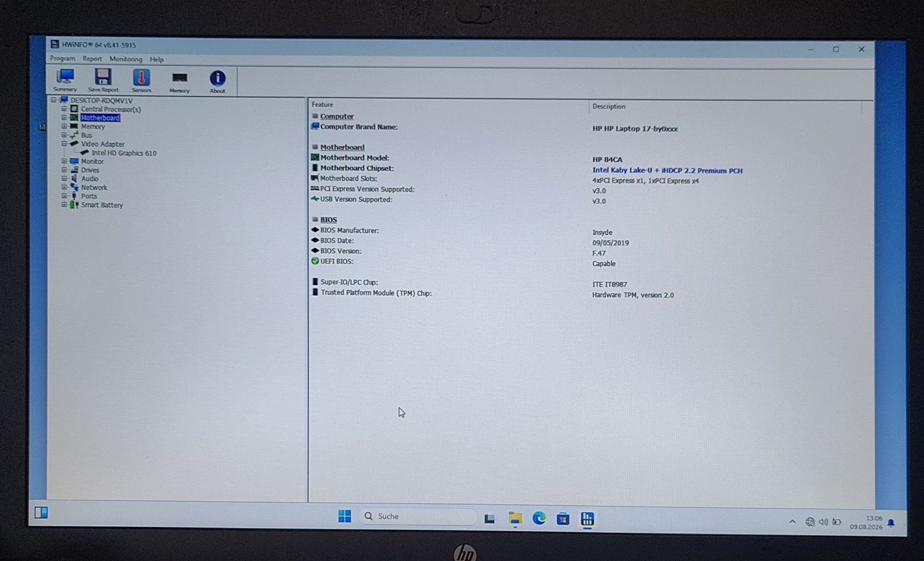Viewport: 924px width, 561px height.
Task: Select the Video Adapter tree entry
Action: 103,144
